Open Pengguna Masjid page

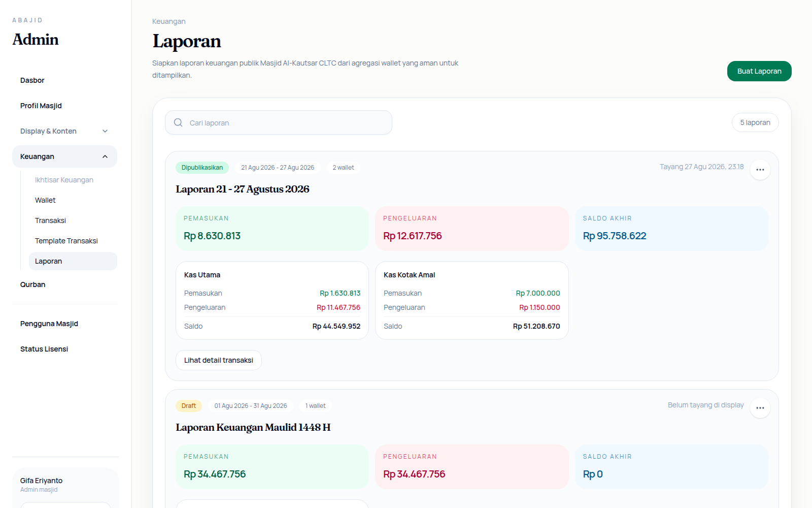[64, 324]
